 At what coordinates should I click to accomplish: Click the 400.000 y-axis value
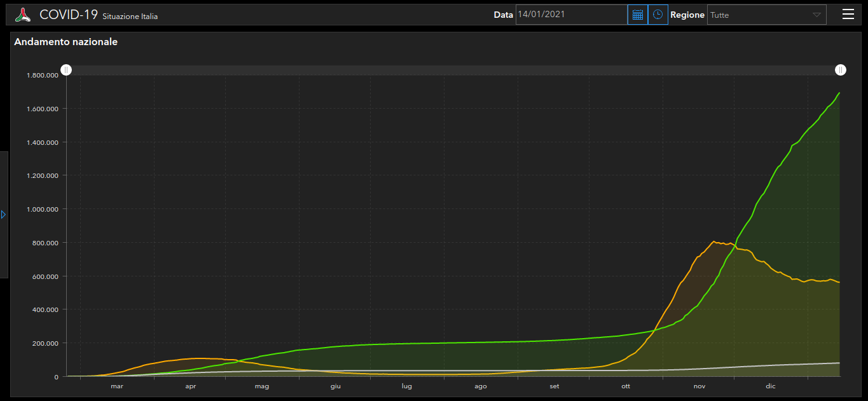(x=46, y=309)
